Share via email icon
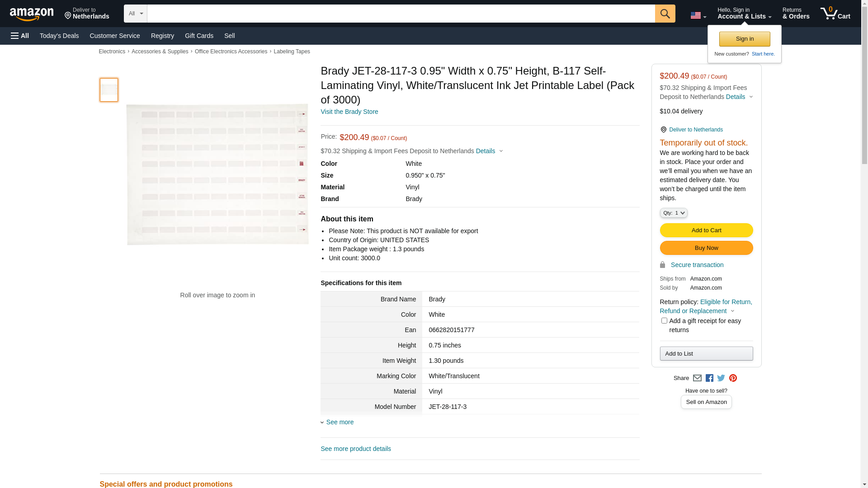The height and width of the screenshot is (488, 868). [x=697, y=378]
